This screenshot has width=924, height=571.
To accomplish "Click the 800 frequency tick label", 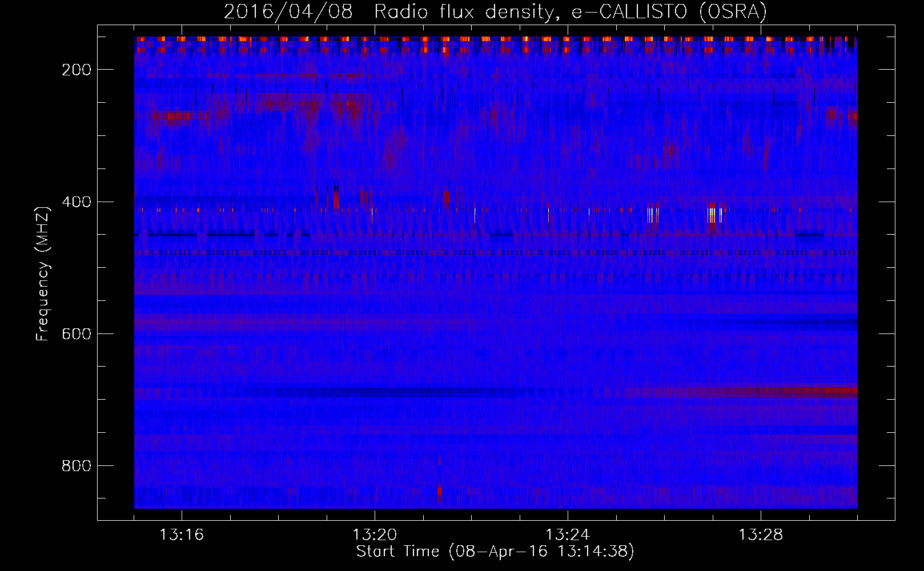I will (77, 466).
